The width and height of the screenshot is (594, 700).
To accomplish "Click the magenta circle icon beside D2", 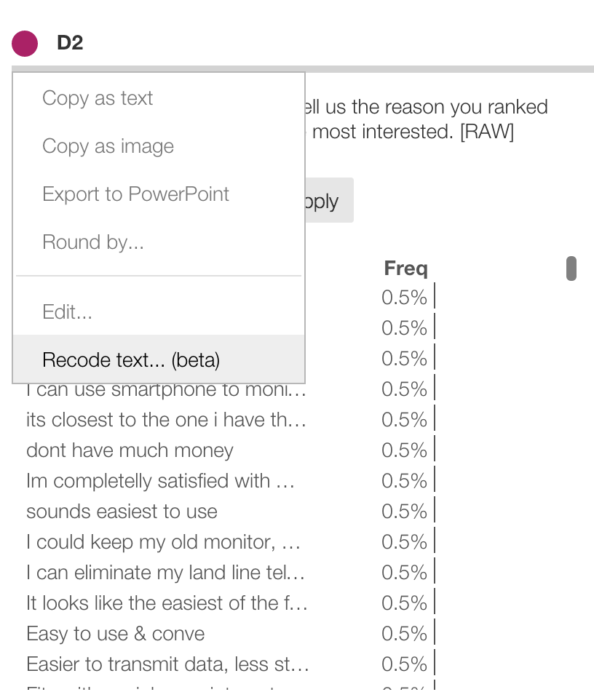I will tap(25, 44).
